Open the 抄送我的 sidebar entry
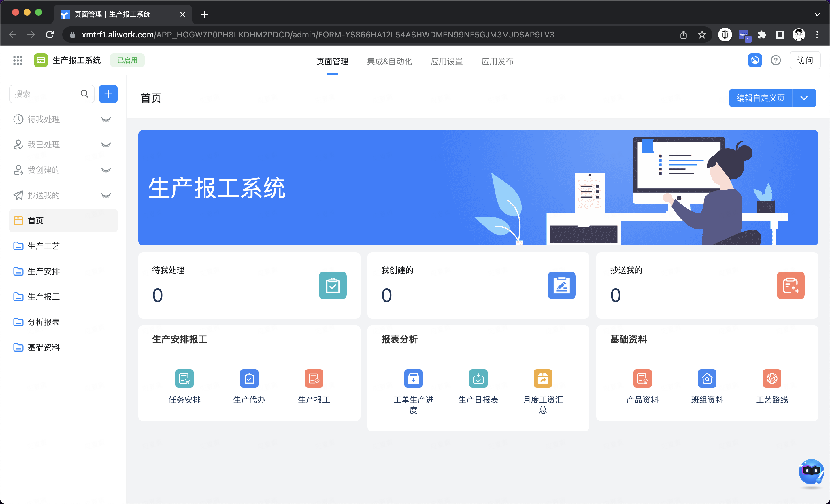 tap(44, 195)
